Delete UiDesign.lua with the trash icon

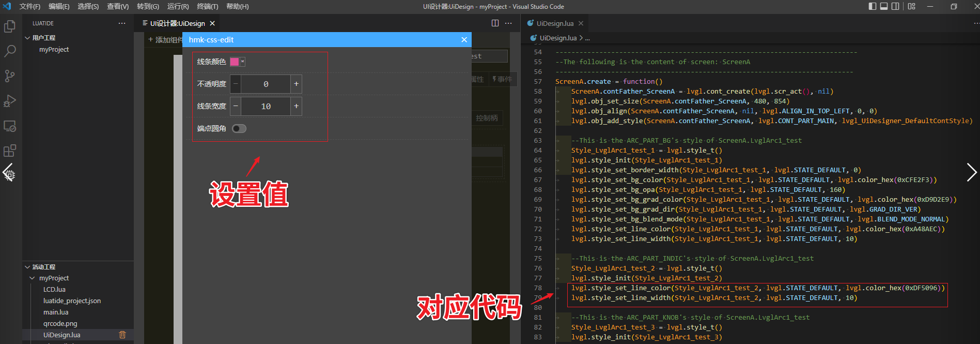122,335
